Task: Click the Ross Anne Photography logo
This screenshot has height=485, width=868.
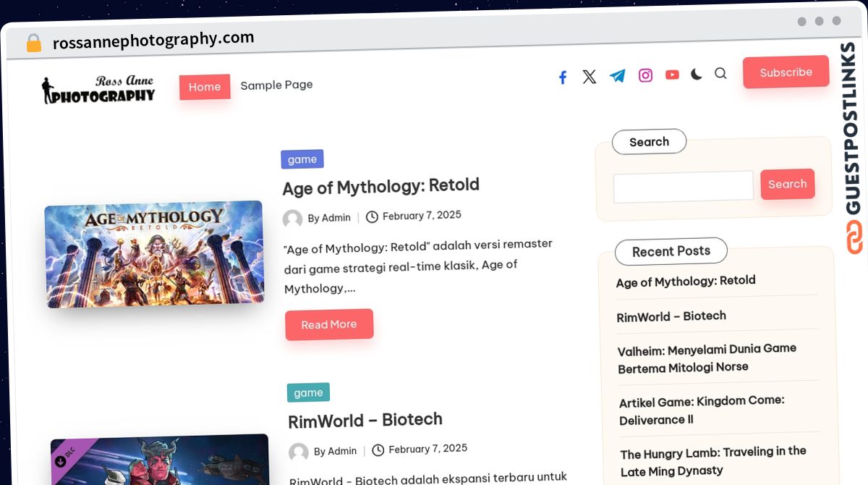Action: 98,90
